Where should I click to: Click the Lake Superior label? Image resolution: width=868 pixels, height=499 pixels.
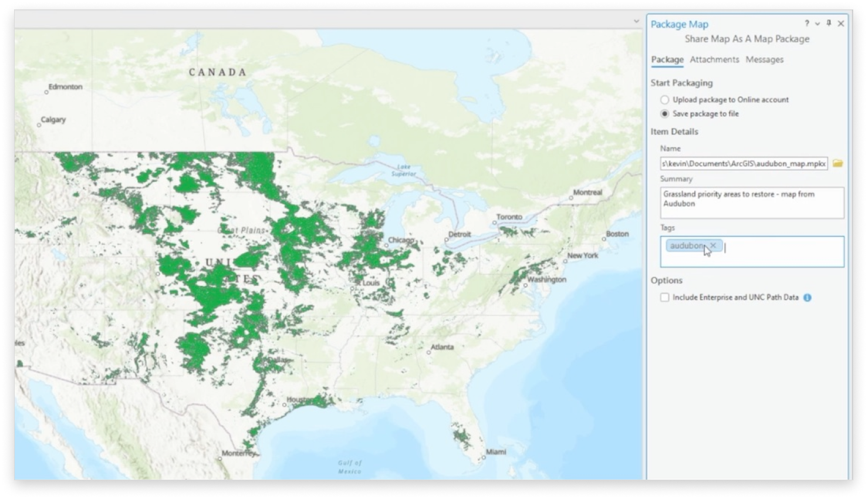point(404,170)
